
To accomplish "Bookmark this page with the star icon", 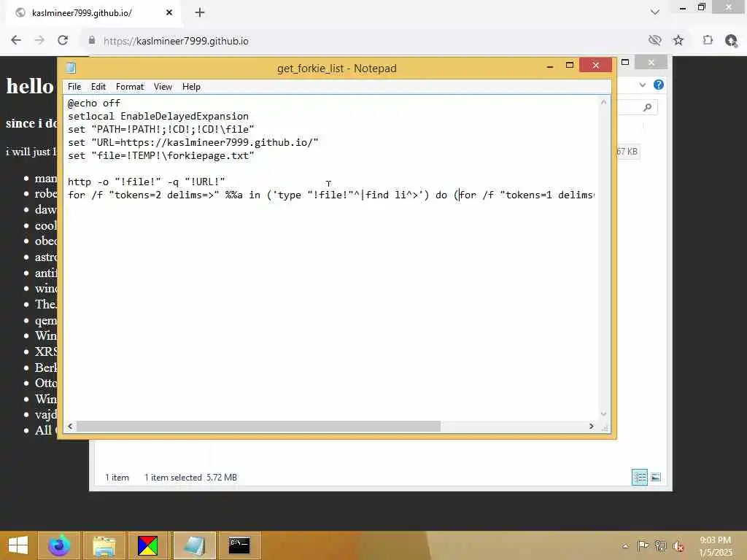I will click(x=678, y=41).
